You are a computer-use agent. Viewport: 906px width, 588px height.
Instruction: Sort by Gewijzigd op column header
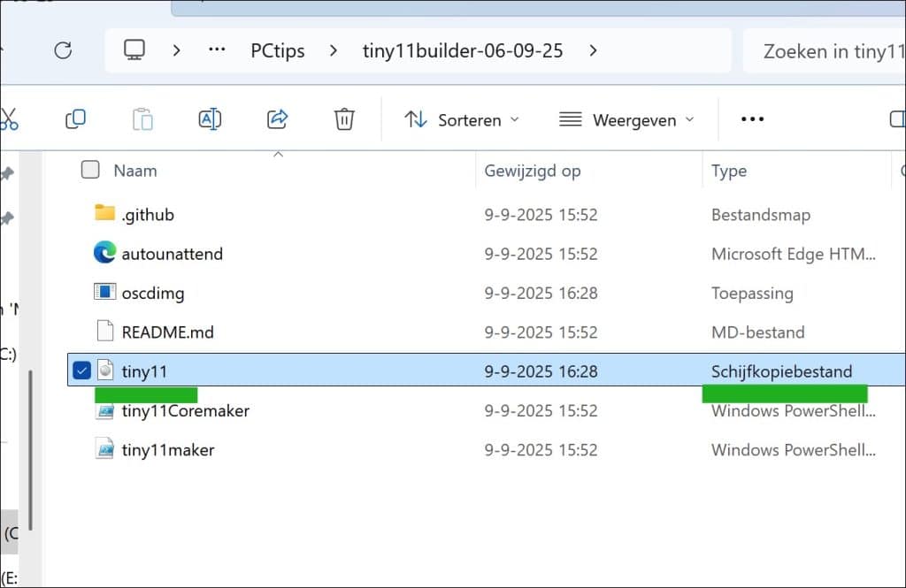[533, 171]
